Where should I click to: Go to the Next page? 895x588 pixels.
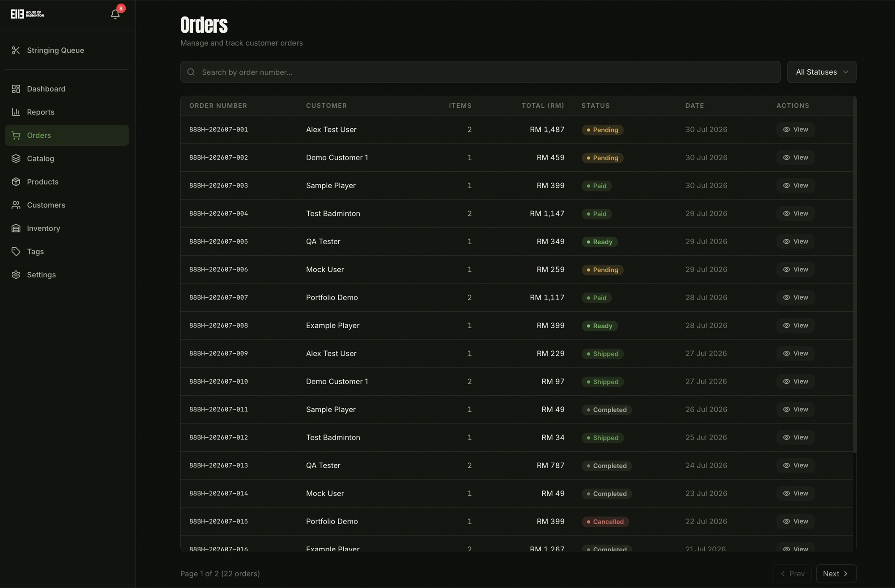pyautogui.click(x=836, y=573)
